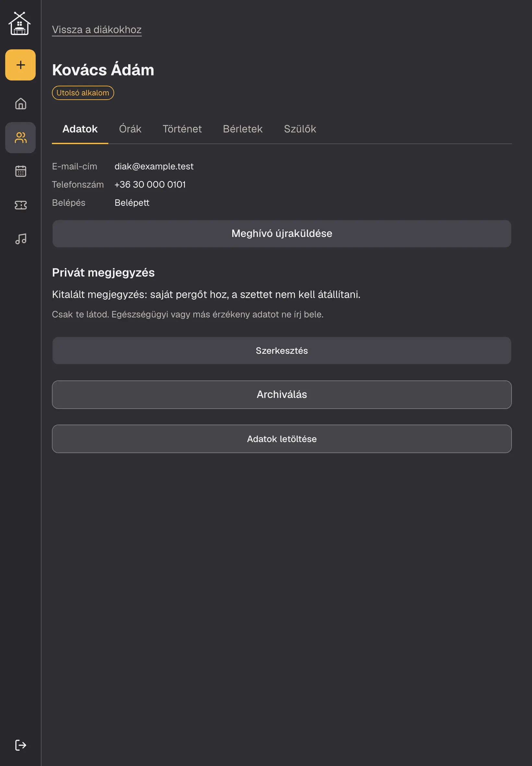Click the E-mail-cím label
532x766 pixels.
(x=75, y=167)
